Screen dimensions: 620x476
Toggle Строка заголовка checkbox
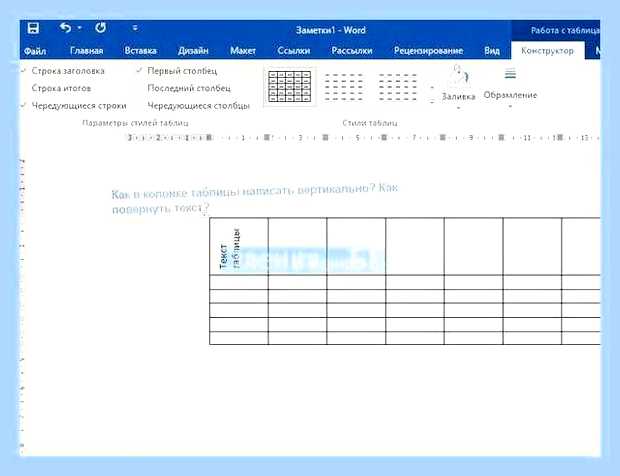point(62,71)
